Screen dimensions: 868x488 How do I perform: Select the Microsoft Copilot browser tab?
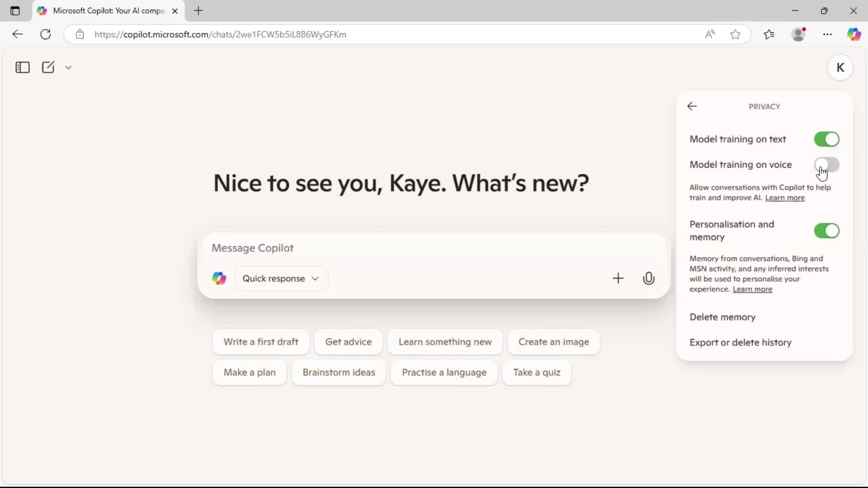[x=108, y=11]
